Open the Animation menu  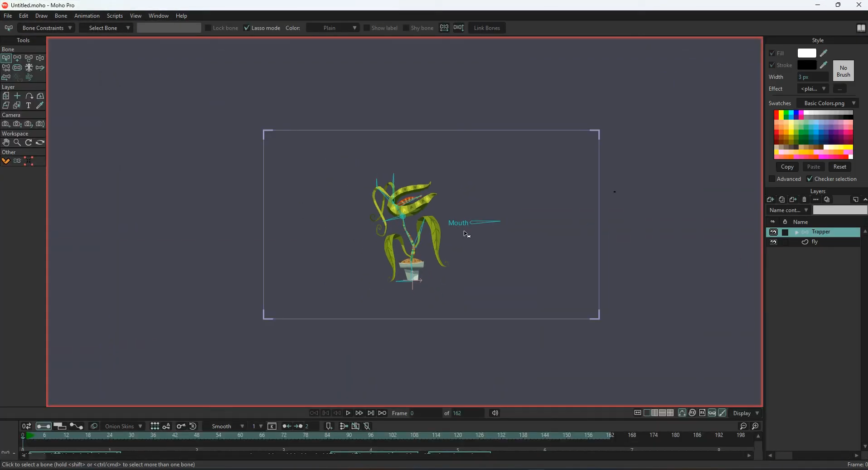(87, 16)
